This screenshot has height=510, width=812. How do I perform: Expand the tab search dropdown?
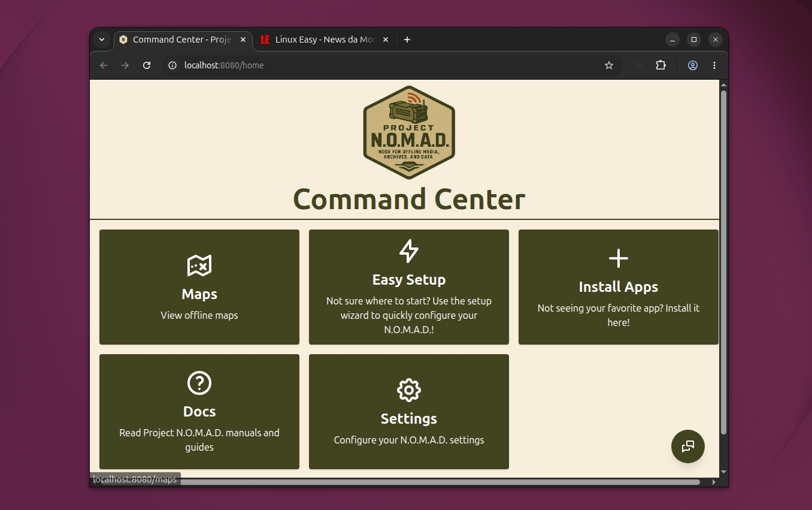point(102,40)
